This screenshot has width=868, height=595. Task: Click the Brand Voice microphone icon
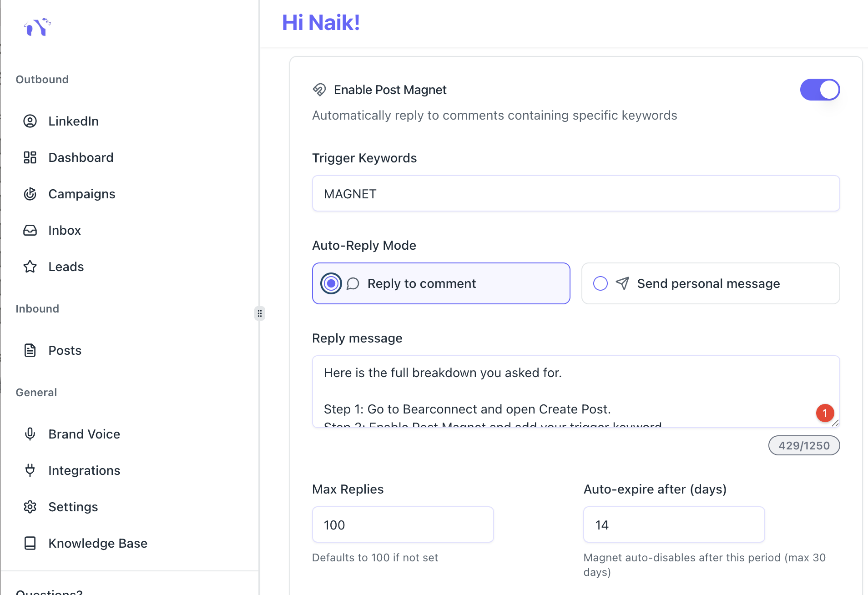(x=30, y=434)
